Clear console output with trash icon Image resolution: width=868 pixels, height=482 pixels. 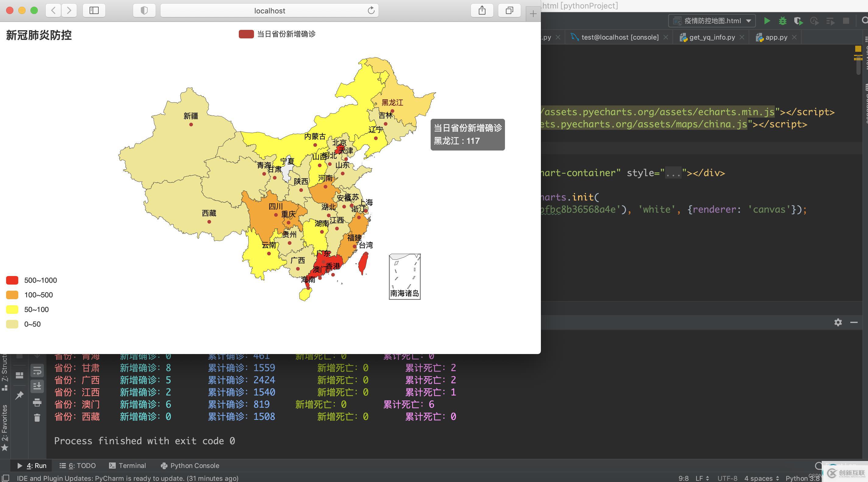coord(37,418)
